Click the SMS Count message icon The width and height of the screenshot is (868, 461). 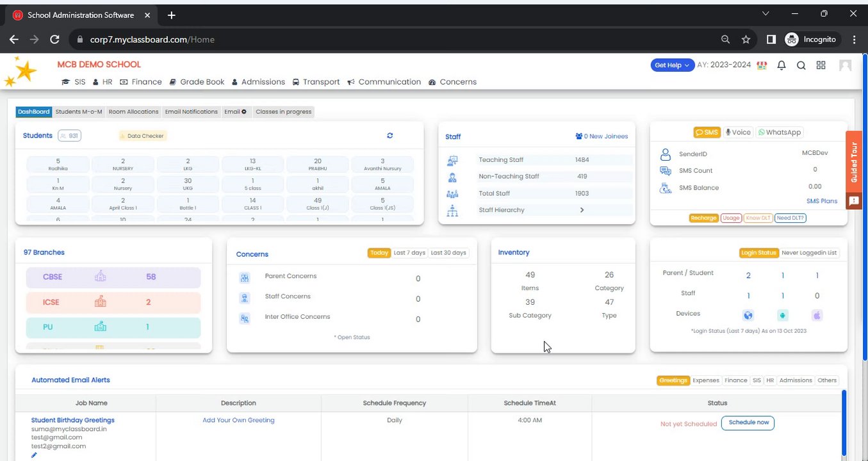point(666,171)
